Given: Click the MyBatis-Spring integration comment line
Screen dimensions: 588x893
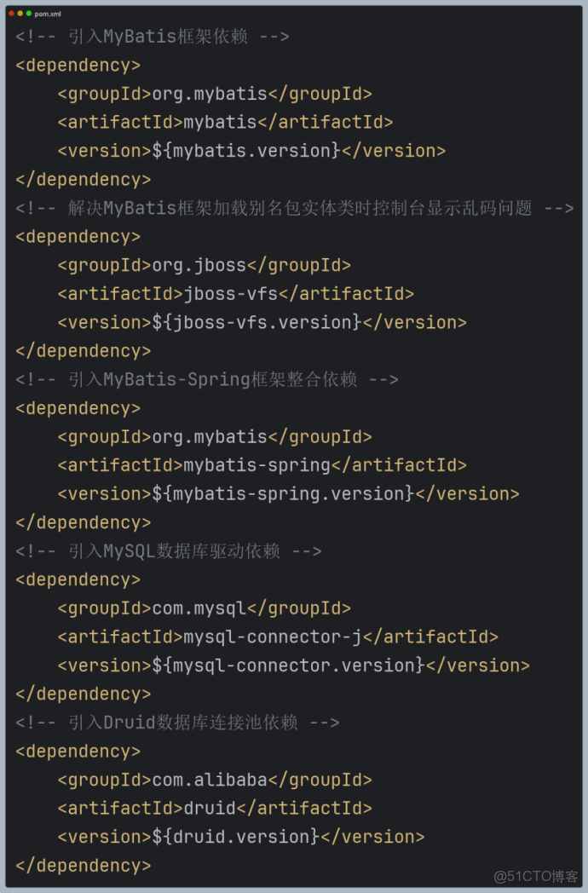Looking at the screenshot, I should point(207,379).
